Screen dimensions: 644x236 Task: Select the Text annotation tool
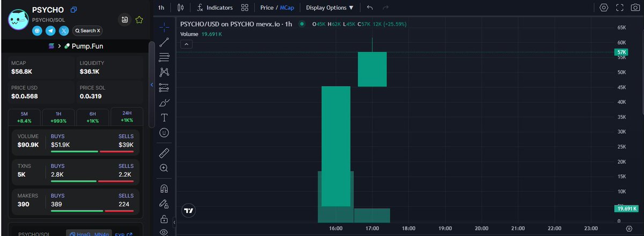164,117
